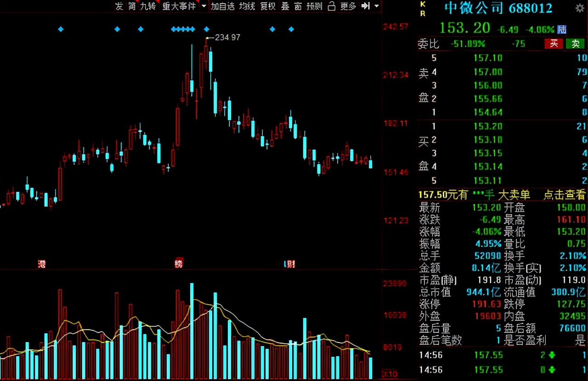Click the green 卖 sell button
Screen dimensions: 588x381
coord(575,44)
